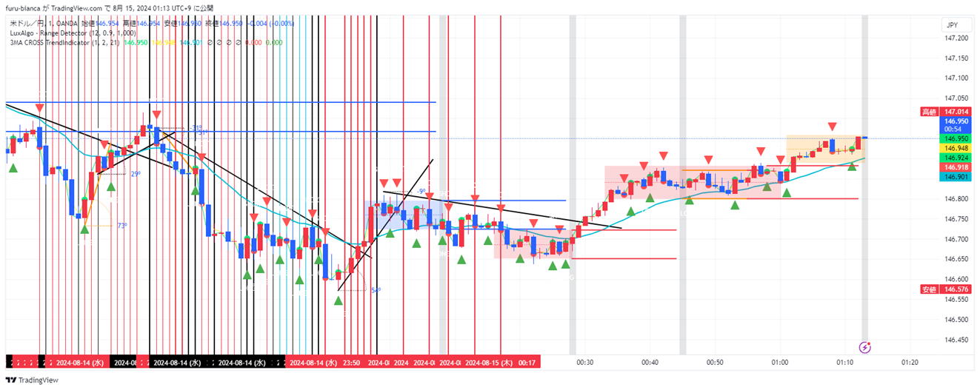
Task: Click the cyan 146.901 price label
Action: (954, 177)
